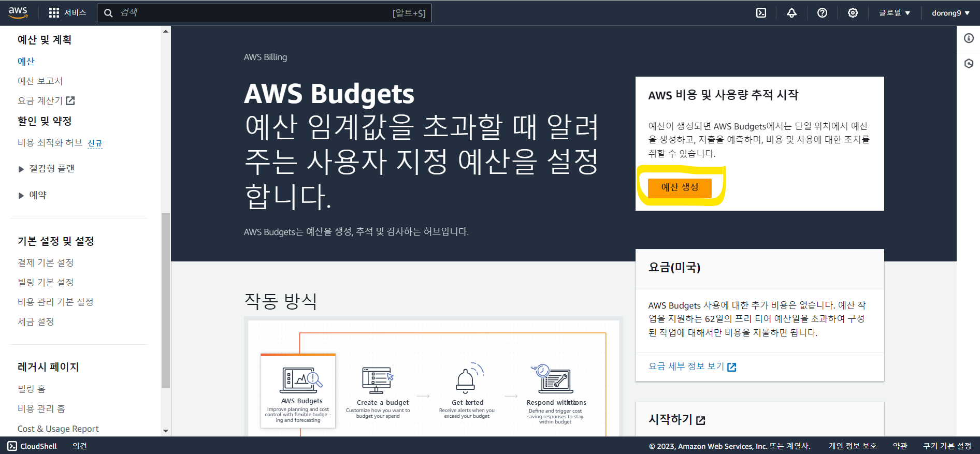980x454 pixels.
Task: Click the external link icon beside 요금 계산기
Action: [x=70, y=100]
